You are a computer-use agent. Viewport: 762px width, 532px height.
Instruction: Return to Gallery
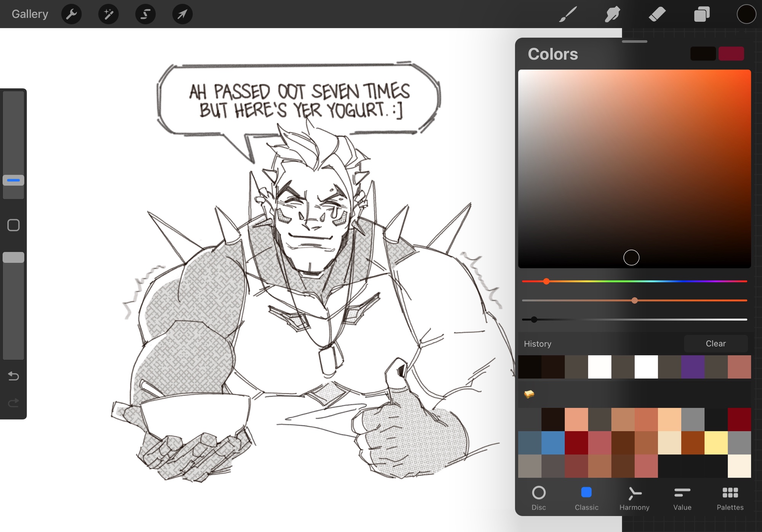pyautogui.click(x=30, y=14)
